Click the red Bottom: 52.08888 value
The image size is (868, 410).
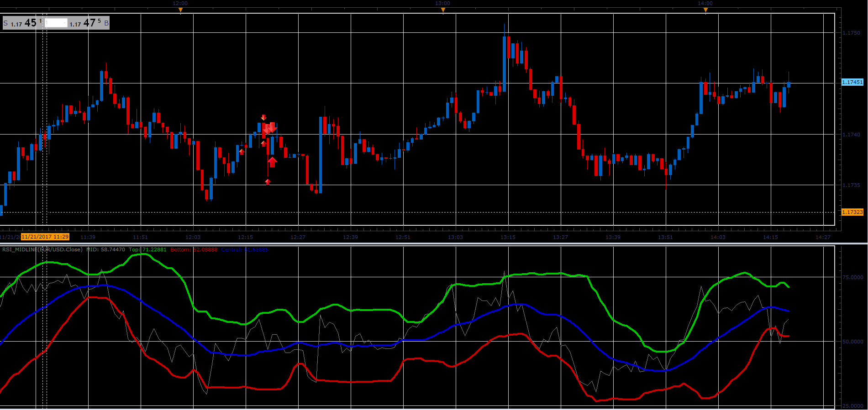[x=194, y=249]
